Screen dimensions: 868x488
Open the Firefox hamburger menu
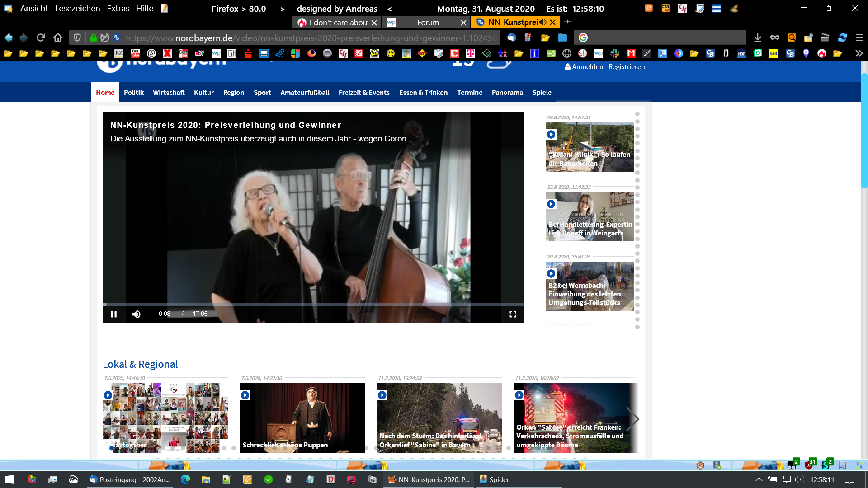[x=859, y=38]
